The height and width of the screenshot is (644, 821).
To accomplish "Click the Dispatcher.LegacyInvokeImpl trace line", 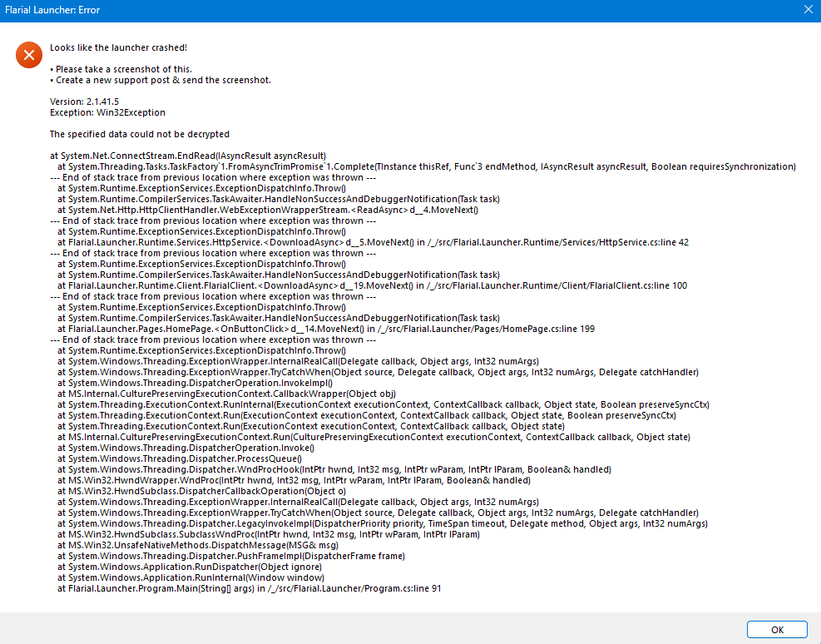I will pyautogui.click(x=383, y=523).
